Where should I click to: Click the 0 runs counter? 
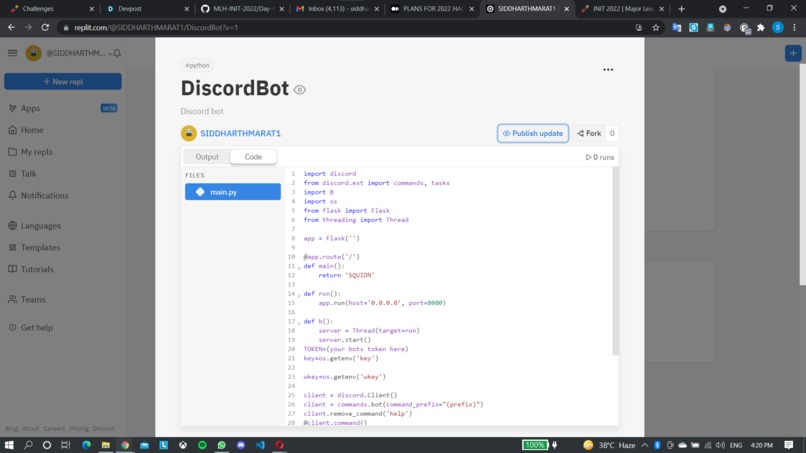pos(600,157)
